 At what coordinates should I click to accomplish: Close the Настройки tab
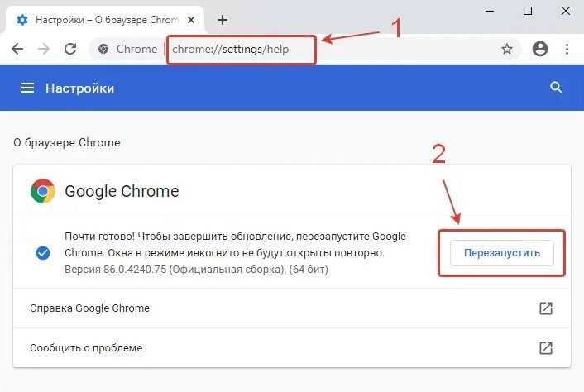tap(191, 20)
